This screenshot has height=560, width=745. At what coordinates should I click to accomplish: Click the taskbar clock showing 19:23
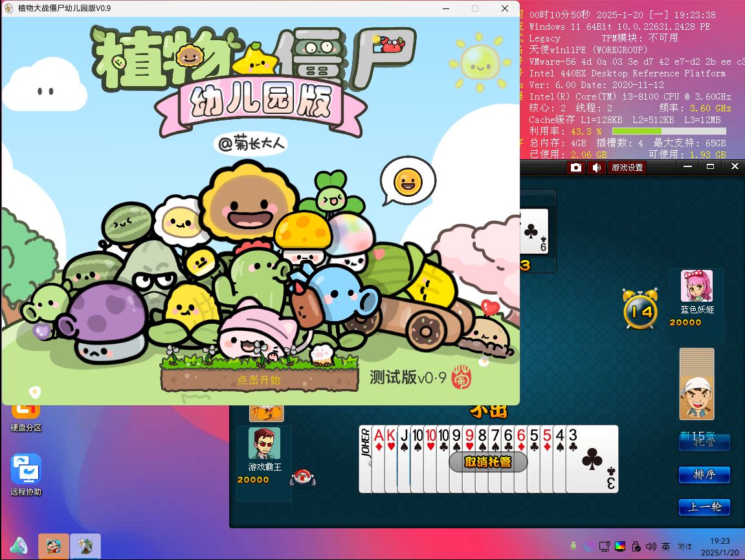(720, 546)
